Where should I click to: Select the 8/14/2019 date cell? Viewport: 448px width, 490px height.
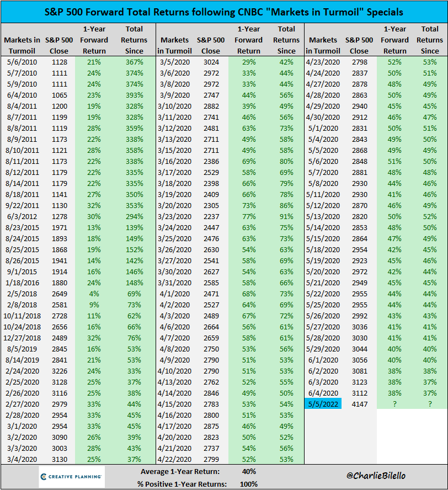(22, 360)
